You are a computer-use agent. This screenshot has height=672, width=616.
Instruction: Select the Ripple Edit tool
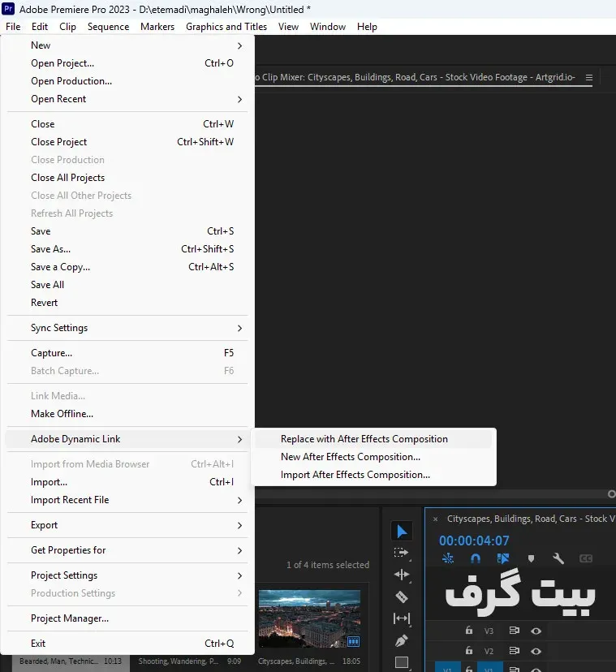(x=401, y=575)
